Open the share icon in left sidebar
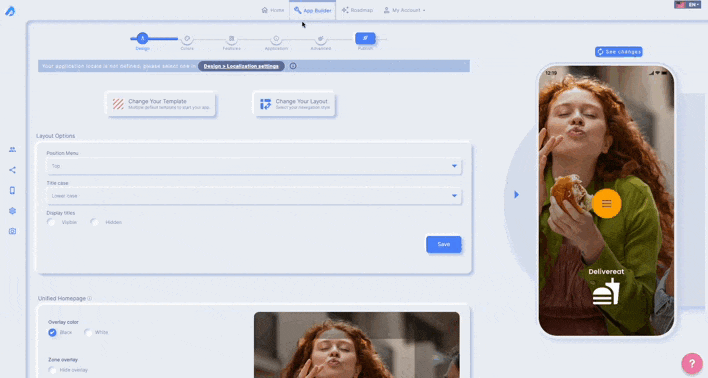 [x=12, y=170]
